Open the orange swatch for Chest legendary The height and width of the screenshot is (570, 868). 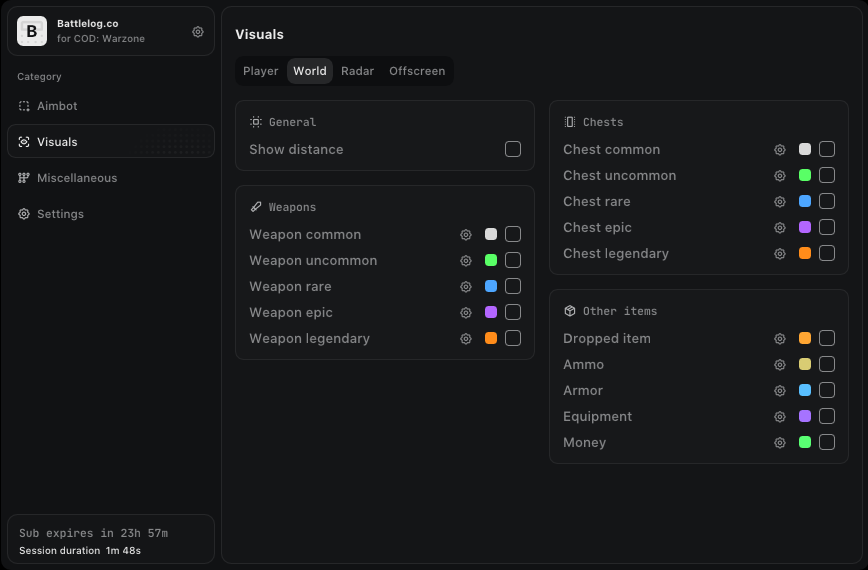point(805,253)
